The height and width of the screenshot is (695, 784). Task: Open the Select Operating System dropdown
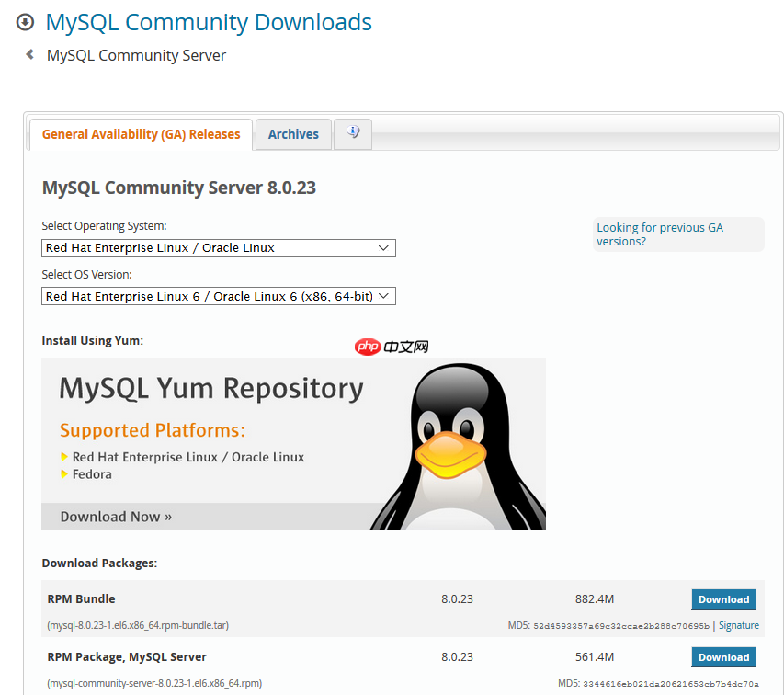[x=218, y=248]
